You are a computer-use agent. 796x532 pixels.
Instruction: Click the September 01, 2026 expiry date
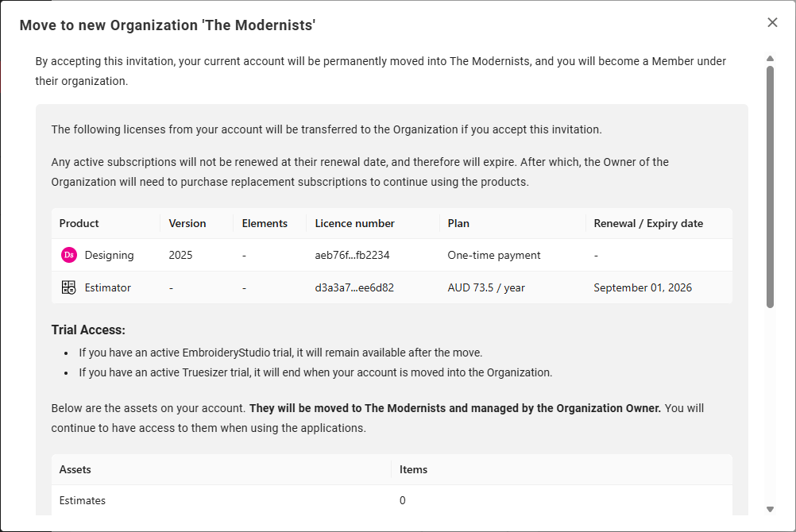[x=643, y=287]
